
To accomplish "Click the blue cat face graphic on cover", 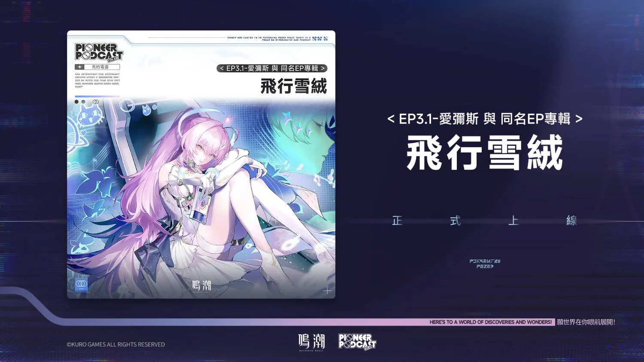I will (x=90, y=116).
